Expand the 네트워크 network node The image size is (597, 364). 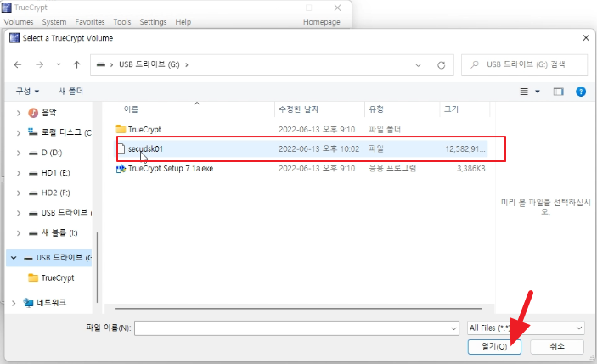(x=14, y=303)
